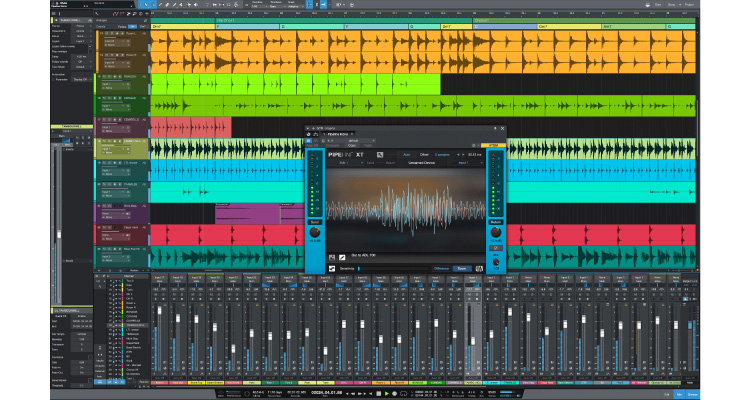Solo the Room L track
The image size is (750, 400).
click(x=112, y=33)
